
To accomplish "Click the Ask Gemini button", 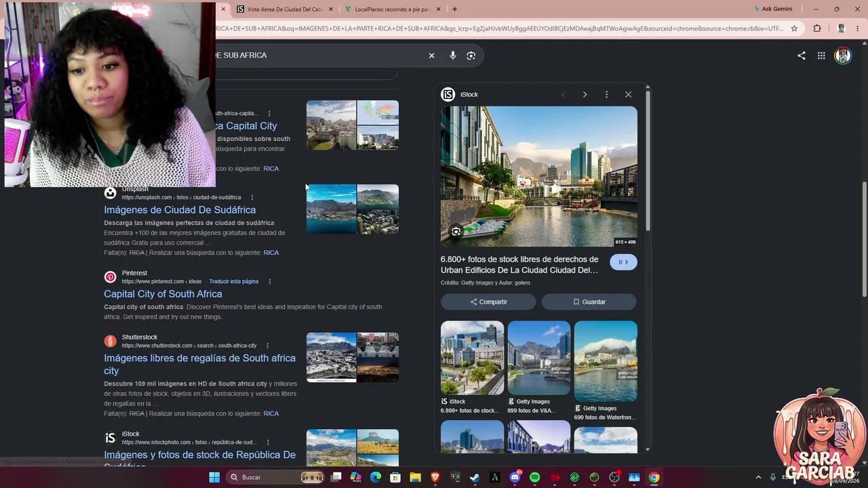I will (x=773, y=9).
